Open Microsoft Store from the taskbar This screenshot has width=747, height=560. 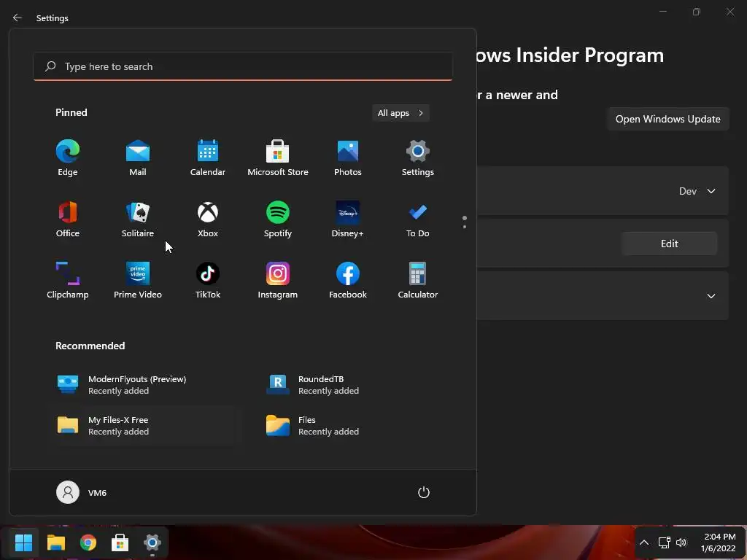pos(120,542)
